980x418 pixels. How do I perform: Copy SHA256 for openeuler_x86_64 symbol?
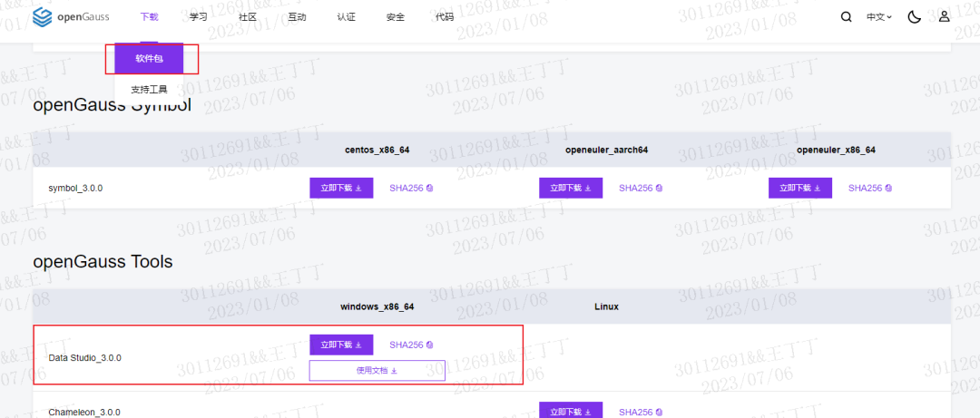click(x=870, y=188)
